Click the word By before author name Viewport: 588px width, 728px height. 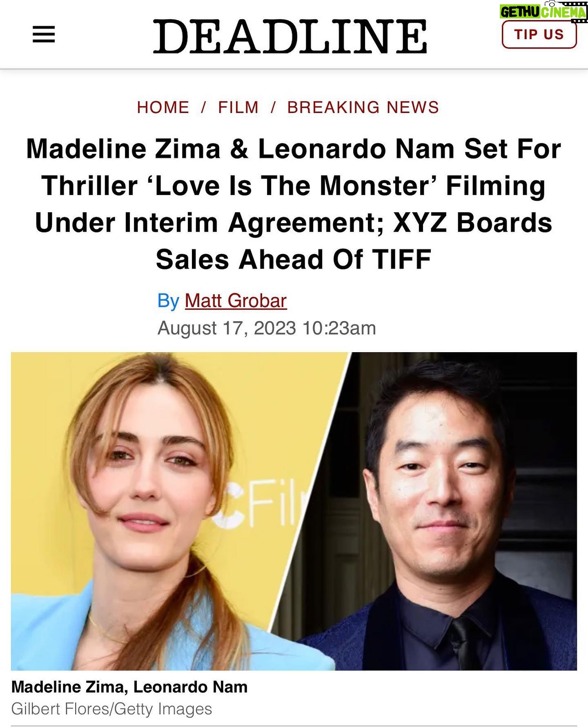[168, 301]
